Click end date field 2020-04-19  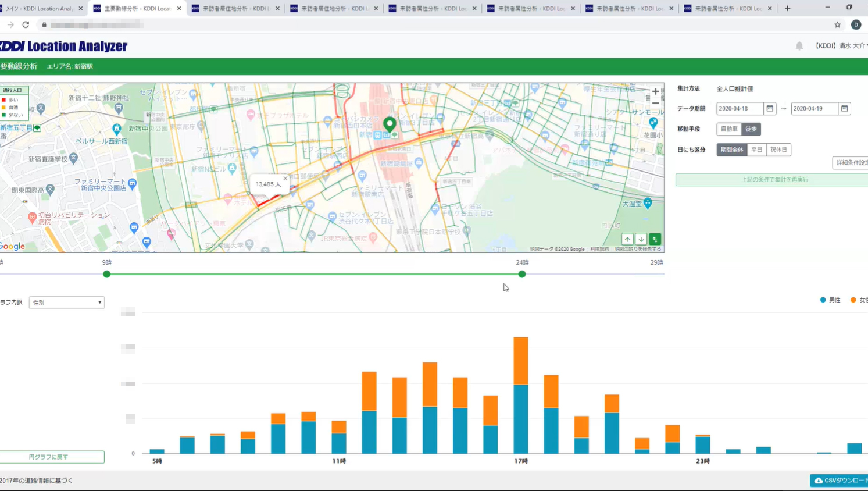[x=814, y=108]
